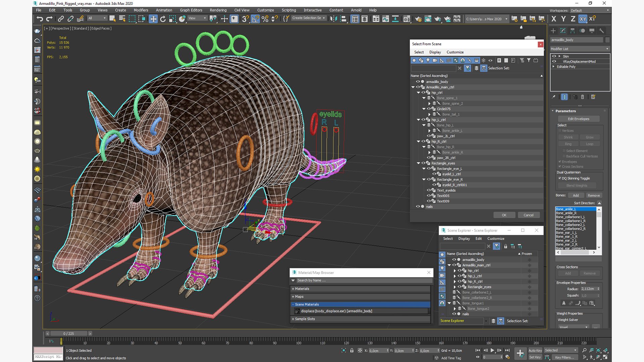Click OK in Select From Scene dialog
Image resolution: width=644 pixels, height=362 pixels.
click(504, 215)
